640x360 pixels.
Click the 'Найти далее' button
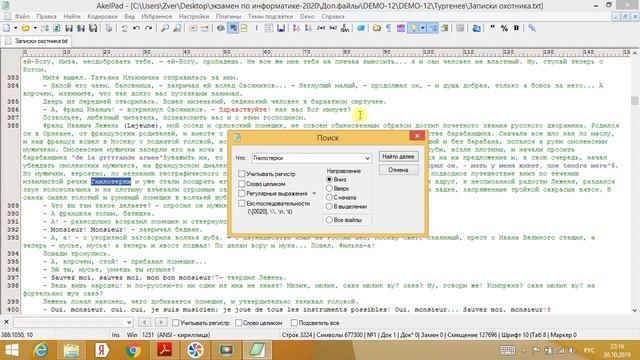point(398,156)
